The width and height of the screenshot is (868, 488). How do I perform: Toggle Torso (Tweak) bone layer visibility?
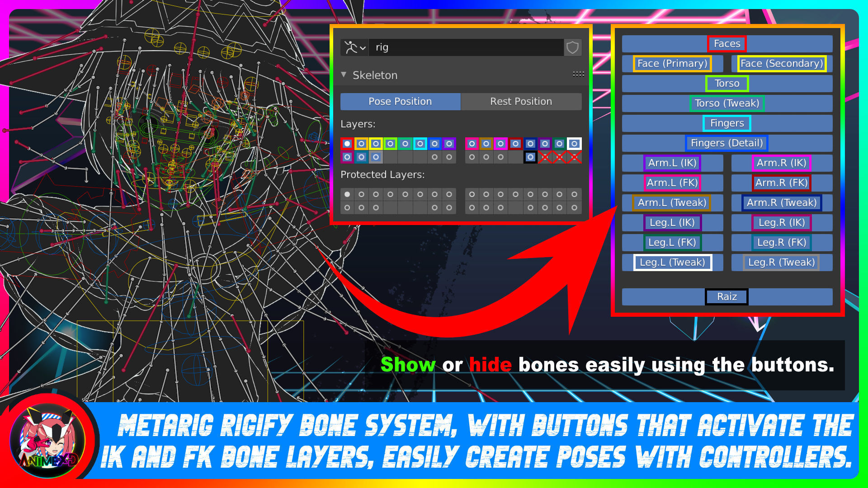click(726, 103)
